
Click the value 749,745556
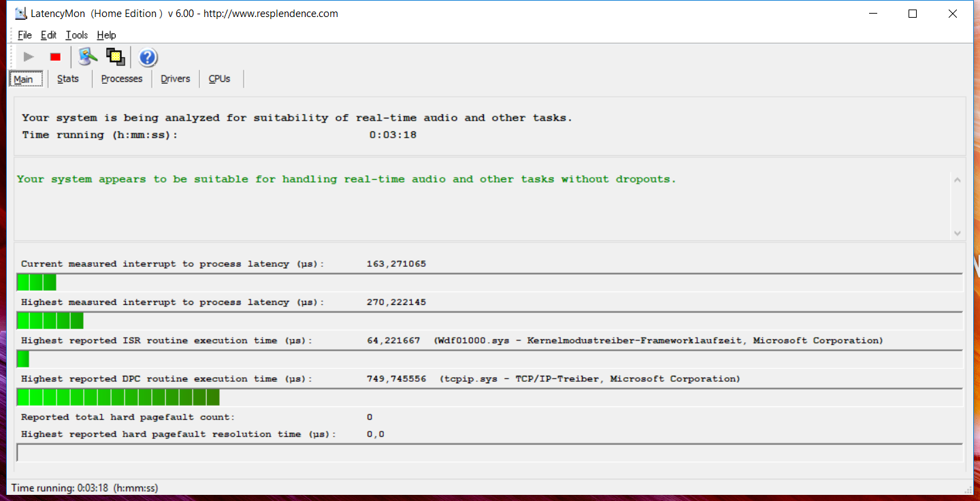(x=396, y=378)
